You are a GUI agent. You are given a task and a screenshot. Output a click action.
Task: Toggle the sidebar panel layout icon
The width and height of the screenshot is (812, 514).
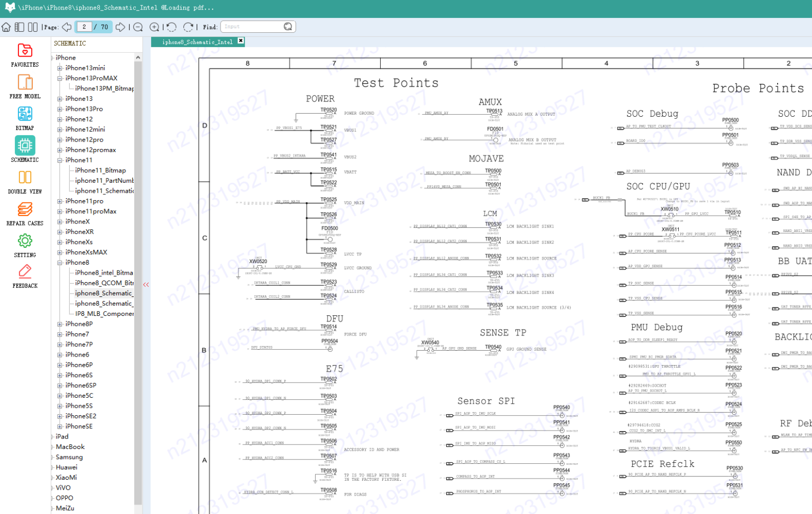tap(20, 27)
